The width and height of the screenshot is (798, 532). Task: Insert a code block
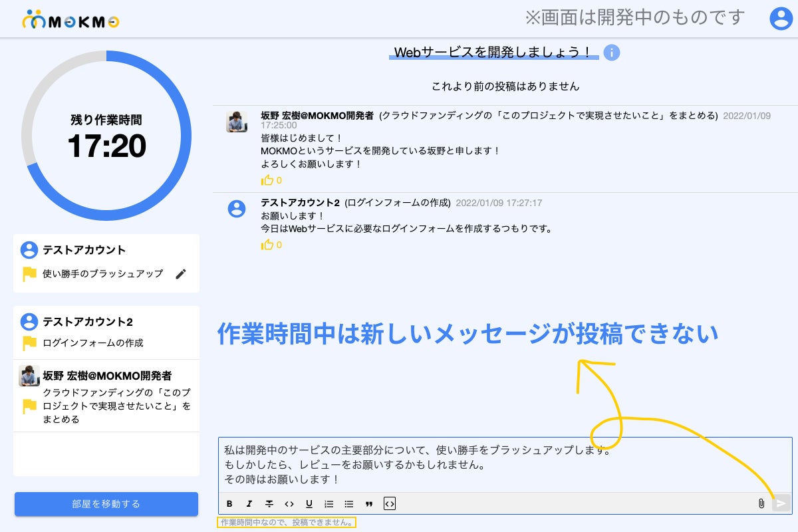click(390, 503)
